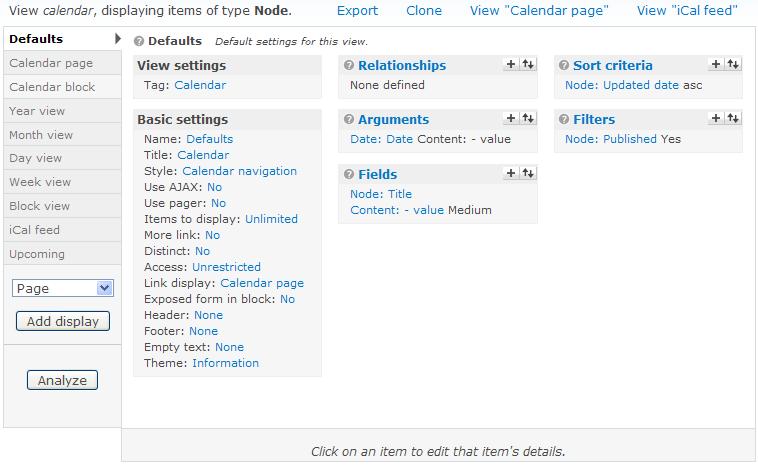The height and width of the screenshot is (465, 758).
Task: Switch to the Calendar page display tab
Action: [51, 63]
